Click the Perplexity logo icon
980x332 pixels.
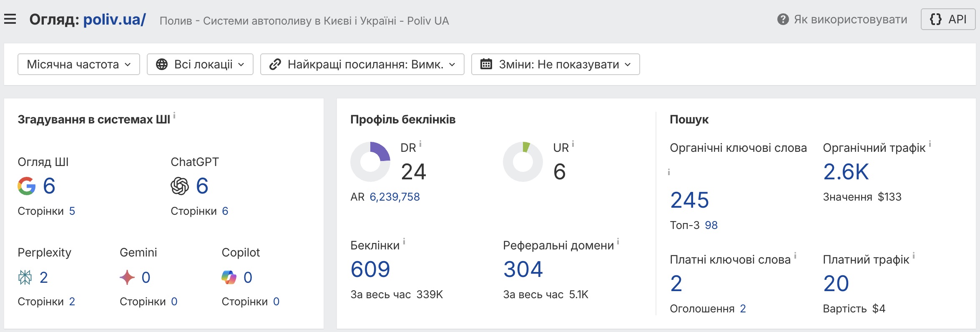[x=25, y=277]
